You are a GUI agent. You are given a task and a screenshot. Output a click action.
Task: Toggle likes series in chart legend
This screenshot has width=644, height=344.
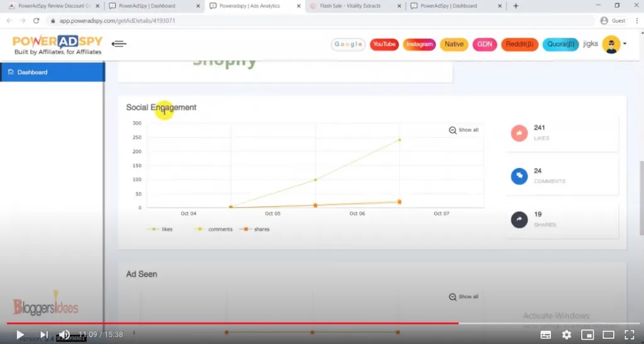(161, 230)
